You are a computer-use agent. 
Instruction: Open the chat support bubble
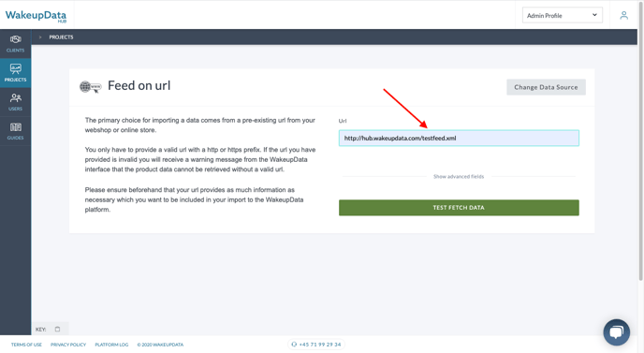pyautogui.click(x=616, y=332)
